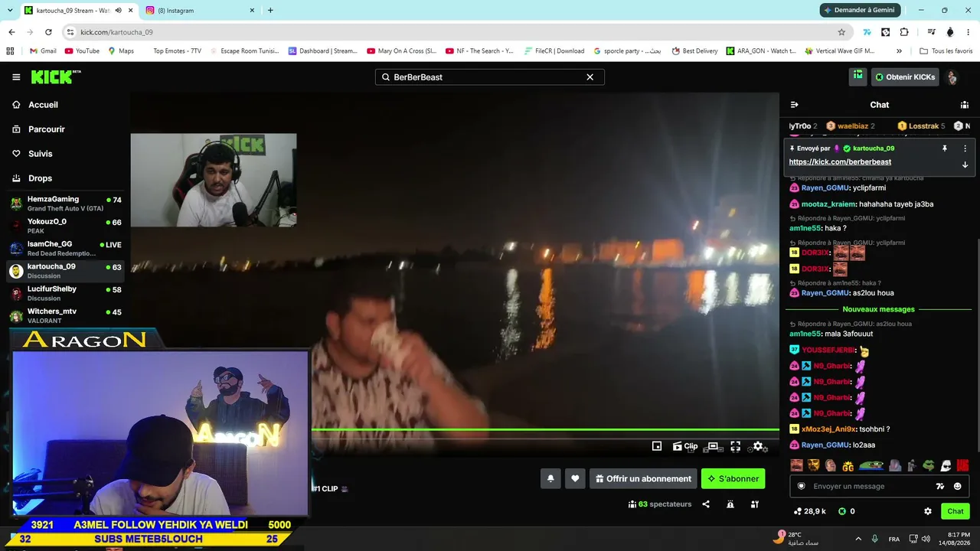
Task: Go back to the previous page
Action: [11, 32]
